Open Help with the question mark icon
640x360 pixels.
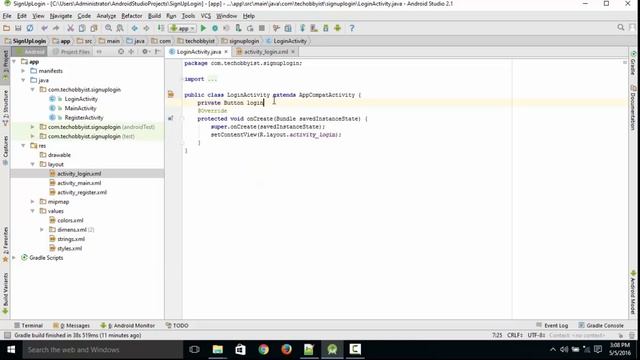352,28
